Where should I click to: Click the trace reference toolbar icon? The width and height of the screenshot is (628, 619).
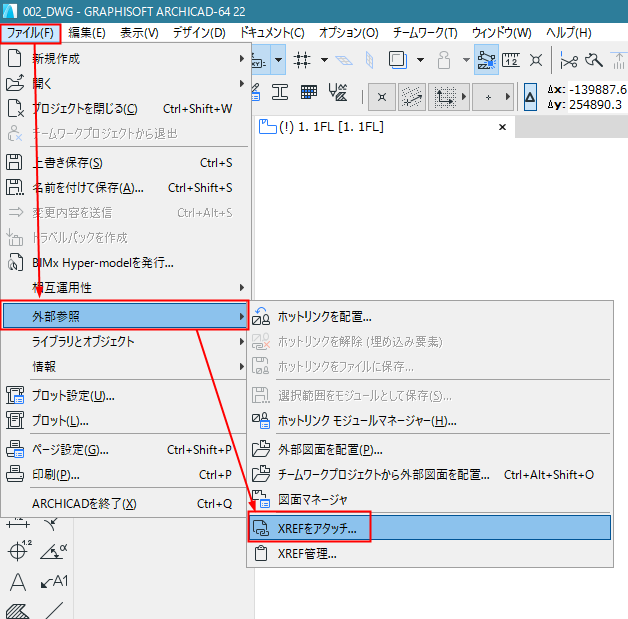(x=398, y=60)
